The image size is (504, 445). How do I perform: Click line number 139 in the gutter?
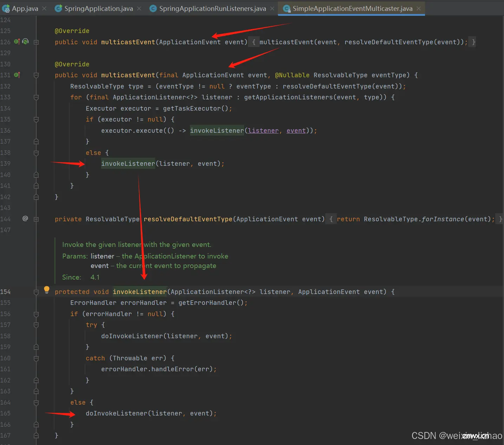click(5, 163)
